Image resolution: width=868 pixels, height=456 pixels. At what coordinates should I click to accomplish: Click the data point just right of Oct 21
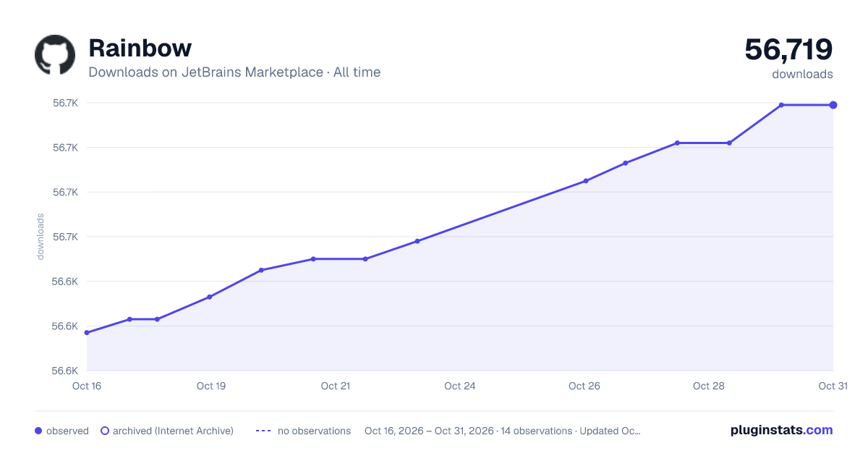(365, 258)
